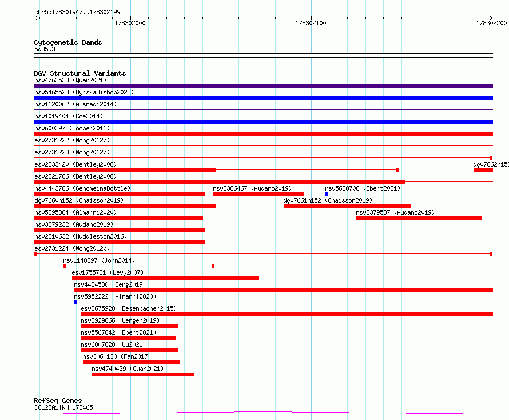Click the nsv4740439 (Quan2021) label
The width and height of the screenshot is (509, 420).
point(128,369)
